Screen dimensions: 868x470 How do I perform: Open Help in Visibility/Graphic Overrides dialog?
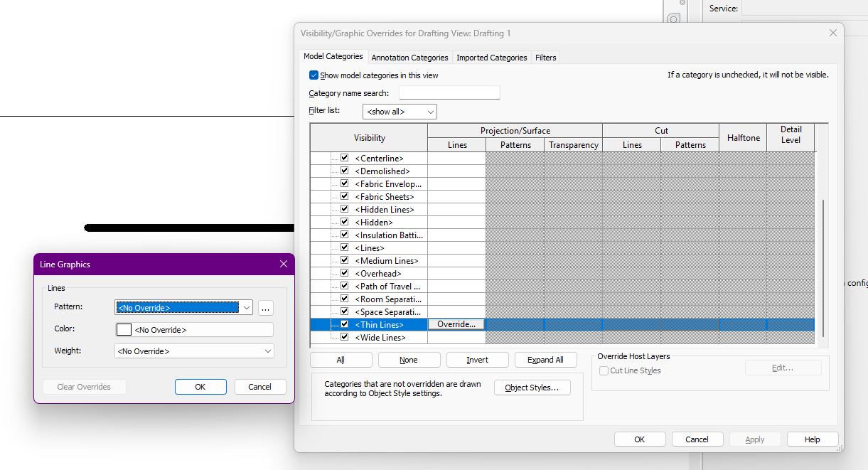tap(813, 439)
